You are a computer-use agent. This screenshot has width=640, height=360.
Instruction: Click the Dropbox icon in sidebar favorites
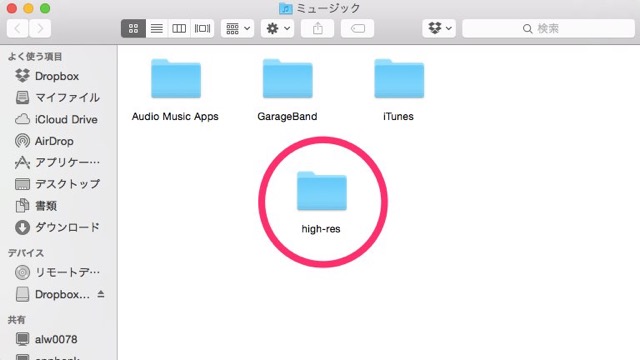(22, 76)
